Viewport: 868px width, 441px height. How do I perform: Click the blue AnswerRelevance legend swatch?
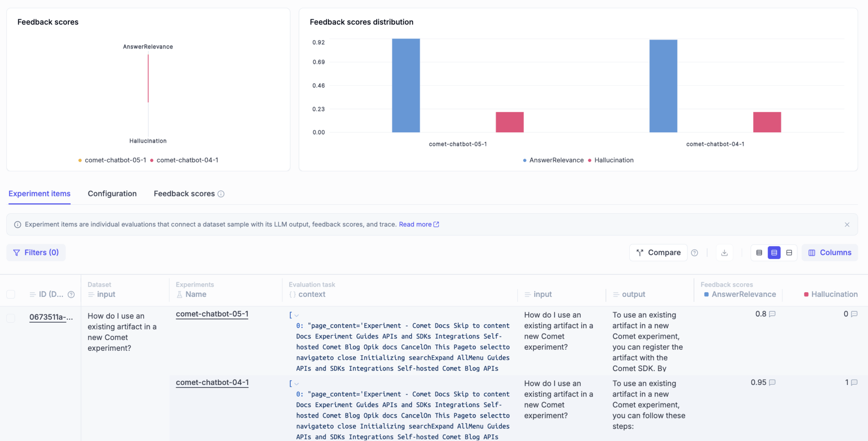524,160
